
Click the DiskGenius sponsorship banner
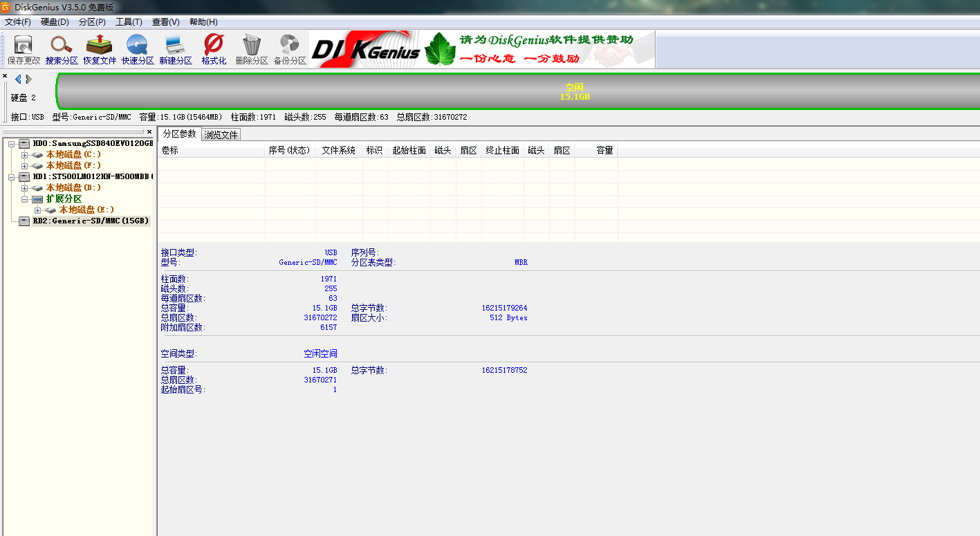pyautogui.click(x=481, y=49)
